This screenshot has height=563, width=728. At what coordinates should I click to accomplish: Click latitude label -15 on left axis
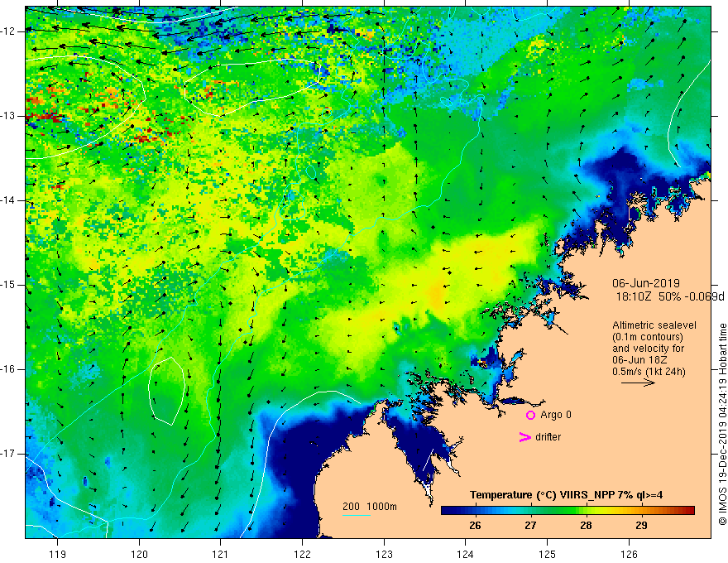click(8, 285)
